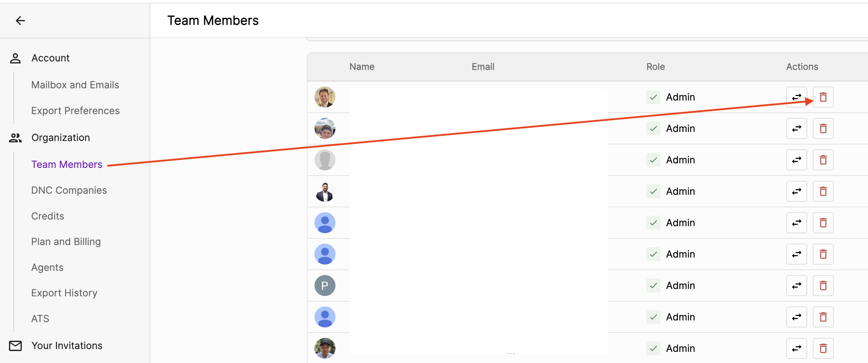Open the Account section

50,58
